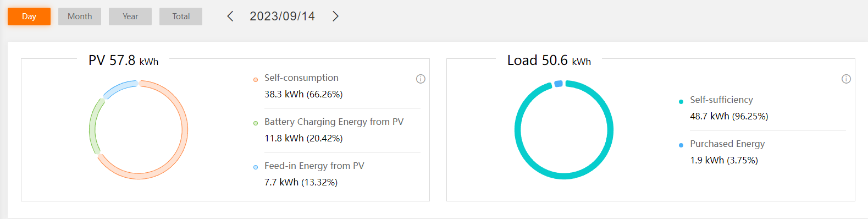The width and height of the screenshot is (868, 219).
Task: Open the 2023/09/14 date picker
Action: point(282,17)
